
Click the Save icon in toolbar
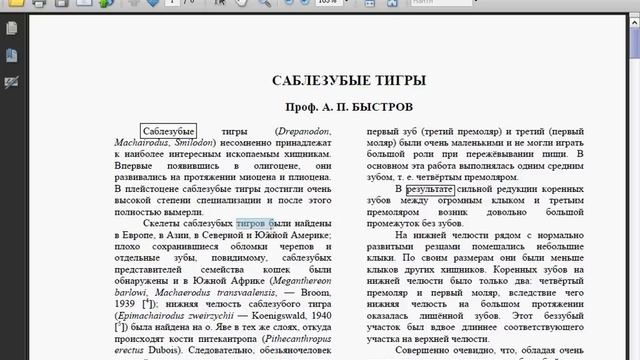[62, 3]
